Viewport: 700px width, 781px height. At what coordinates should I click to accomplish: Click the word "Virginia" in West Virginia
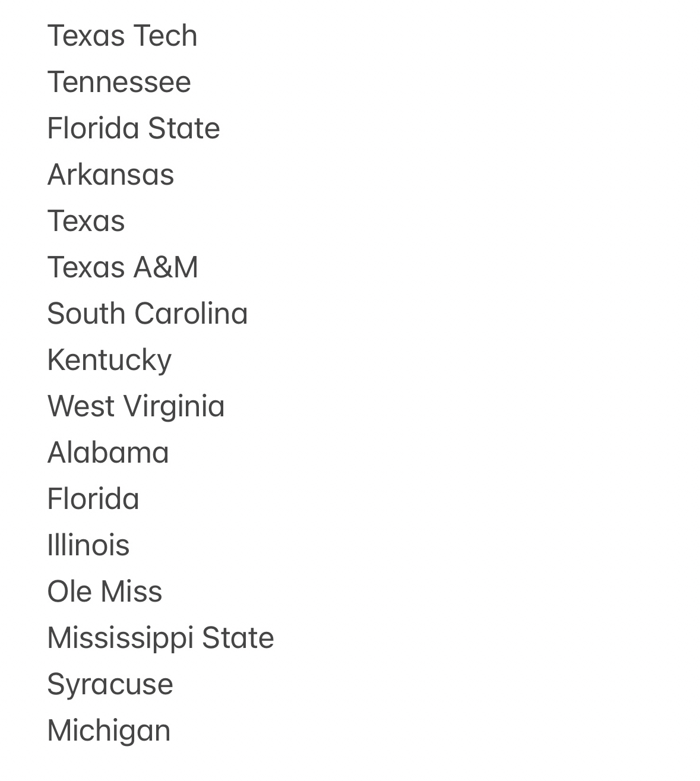click(x=174, y=406)
